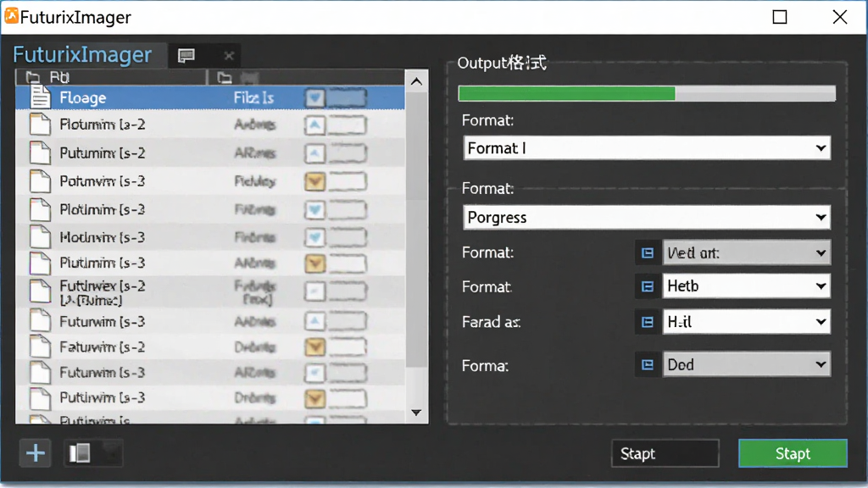Image resolution: width=868 pixels, height=488 pixels.
Task: Click the blue icon beside the H-il dropdown
Action: coord(647,322)
